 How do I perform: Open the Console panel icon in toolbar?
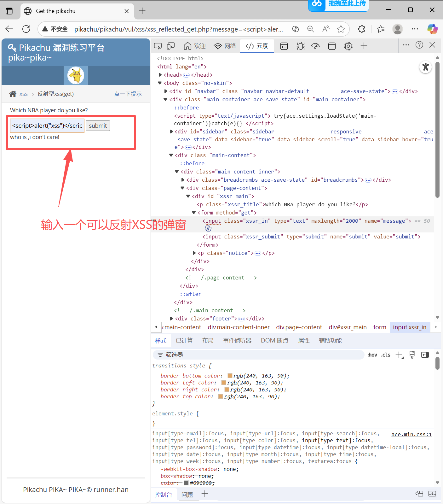(284, 46)
